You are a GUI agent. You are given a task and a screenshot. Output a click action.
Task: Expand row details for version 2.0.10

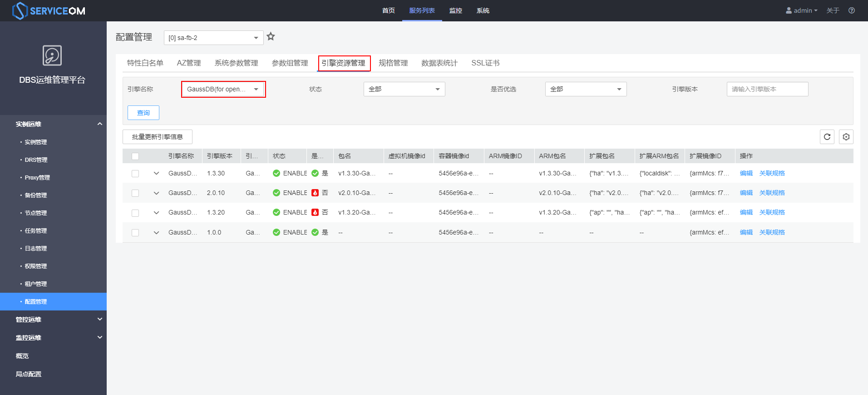(x=157, y=193)
